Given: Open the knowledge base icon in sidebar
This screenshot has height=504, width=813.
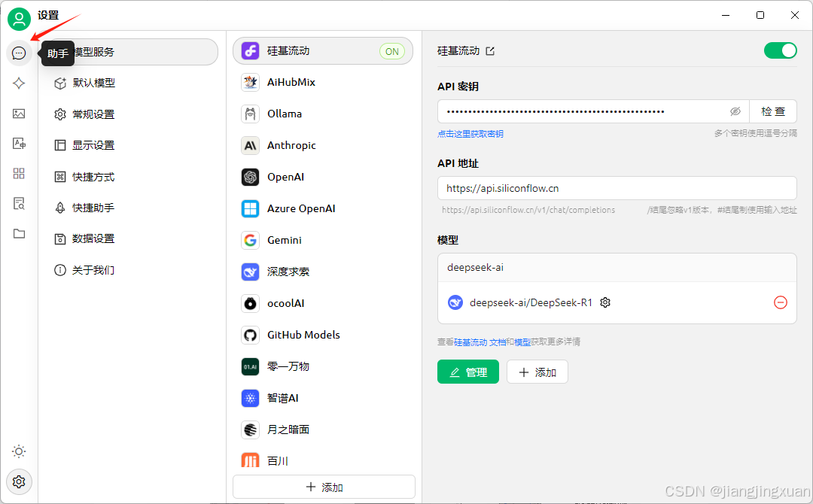Looking at the screenshot, I should [19, 204].
